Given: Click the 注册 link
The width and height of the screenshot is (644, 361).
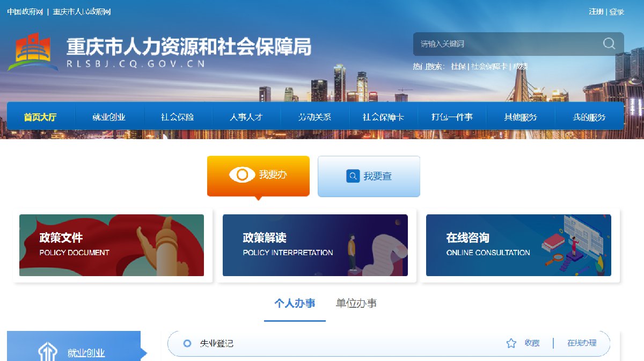Looking at the screenshot, I should coord(596,12).
